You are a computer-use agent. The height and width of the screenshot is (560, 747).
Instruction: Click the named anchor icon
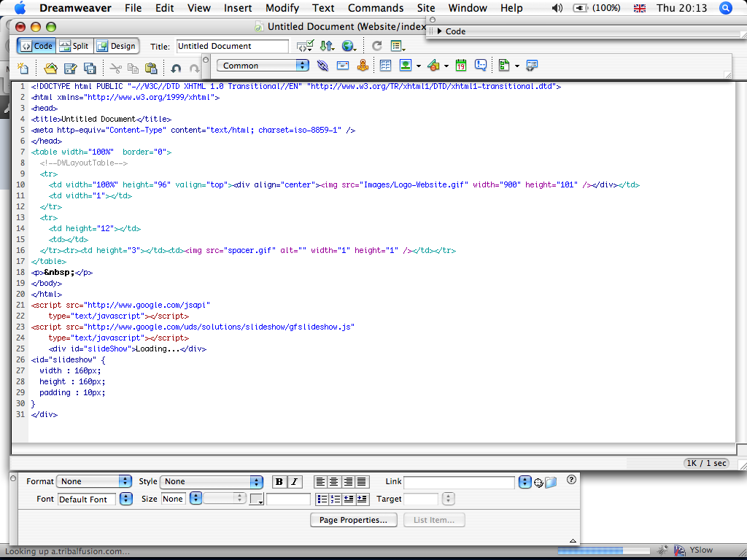coord(363,66)
